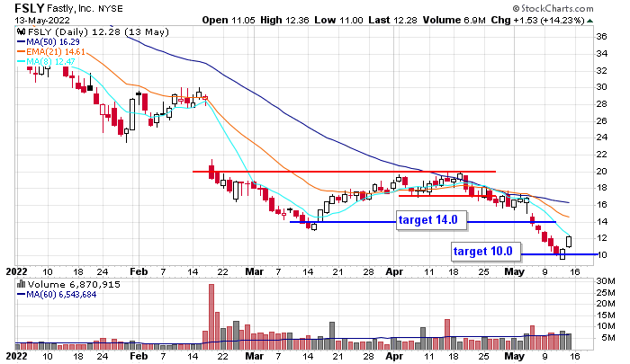
Task: Click the Chg +1.53 (+14.23%) value
Action: 537,20
